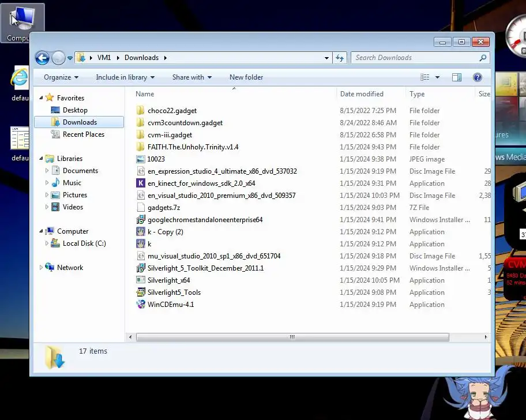Viewport: 526px width, 420px height.
Task: Select the gadgets.7z file icon
Action: click(x=141, y=207)
